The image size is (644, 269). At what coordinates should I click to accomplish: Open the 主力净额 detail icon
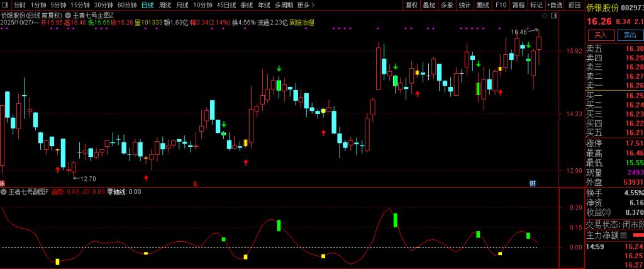(x=623, y=235)
